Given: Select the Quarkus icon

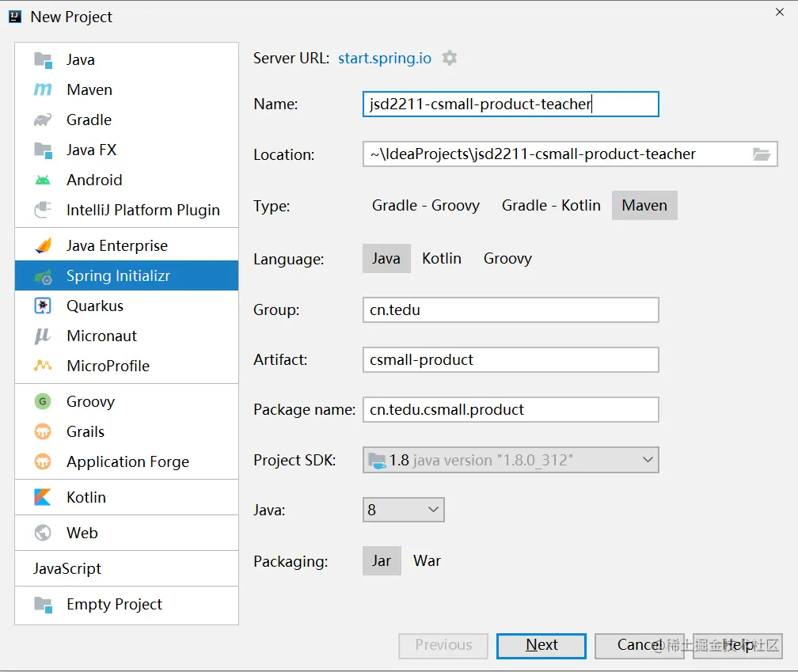Looking at the screenshot, I should click(43, 306).
